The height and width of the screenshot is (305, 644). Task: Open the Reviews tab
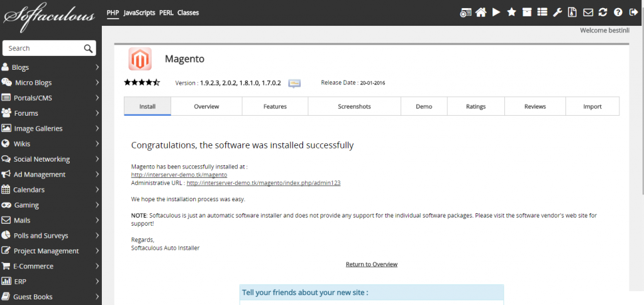[535, 106]
